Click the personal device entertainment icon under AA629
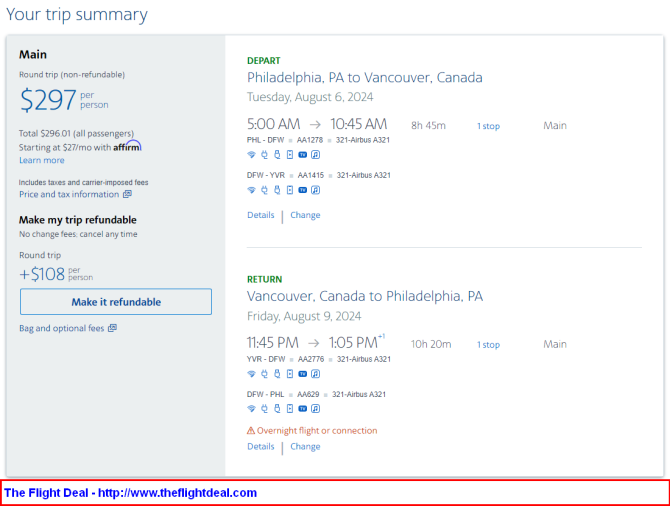Screen dimensions: 670x506 290,409
